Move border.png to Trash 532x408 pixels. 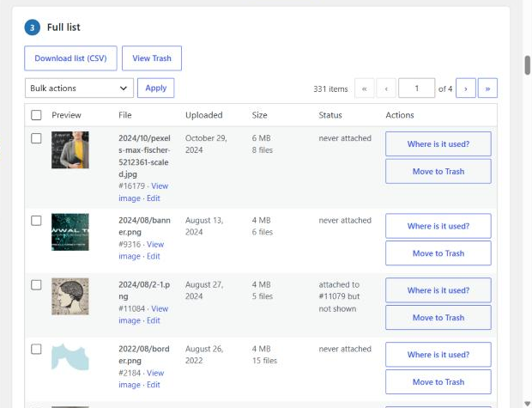tap(438, 382)
